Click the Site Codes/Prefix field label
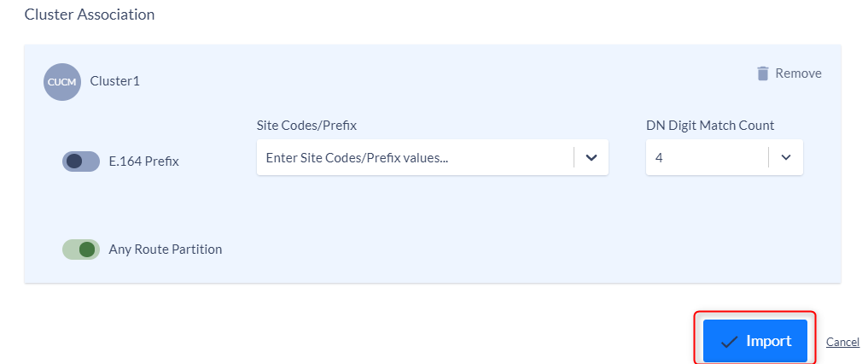The height and width of the screenshot is (364, 868). click(x=306, y=126)
